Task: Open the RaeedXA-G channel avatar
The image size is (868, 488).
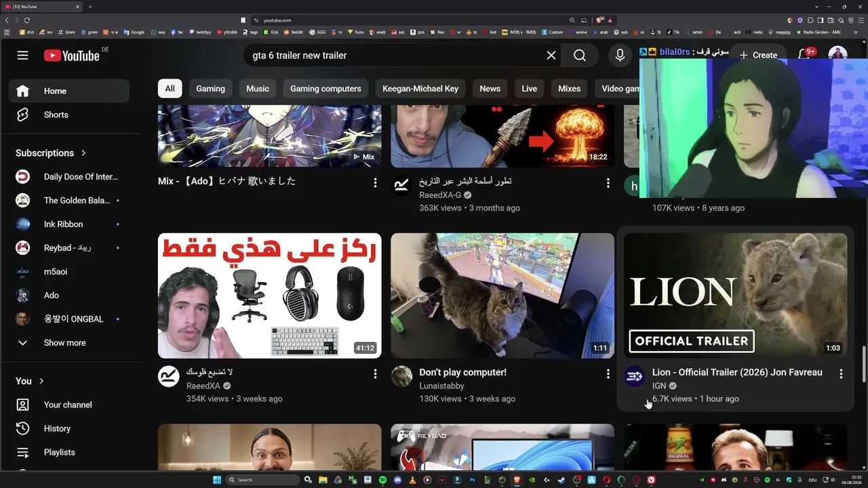Action: [401, 186]
